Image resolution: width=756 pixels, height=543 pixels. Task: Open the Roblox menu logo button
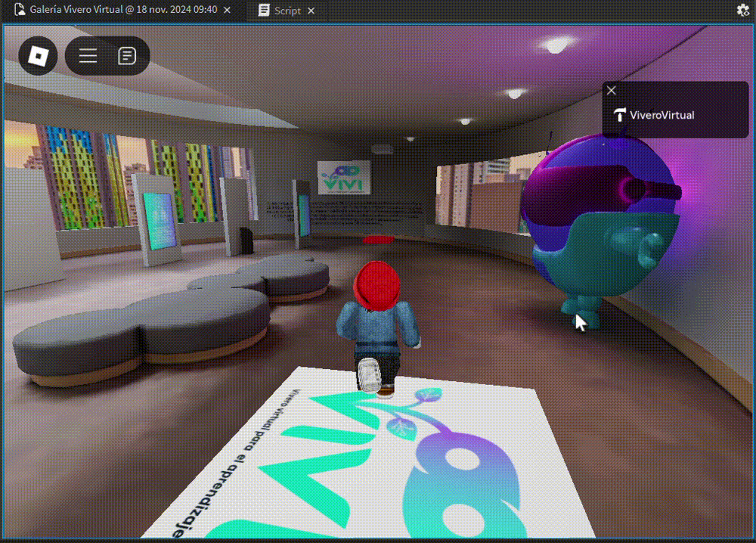pyautogui.click(x=38, y=56)
